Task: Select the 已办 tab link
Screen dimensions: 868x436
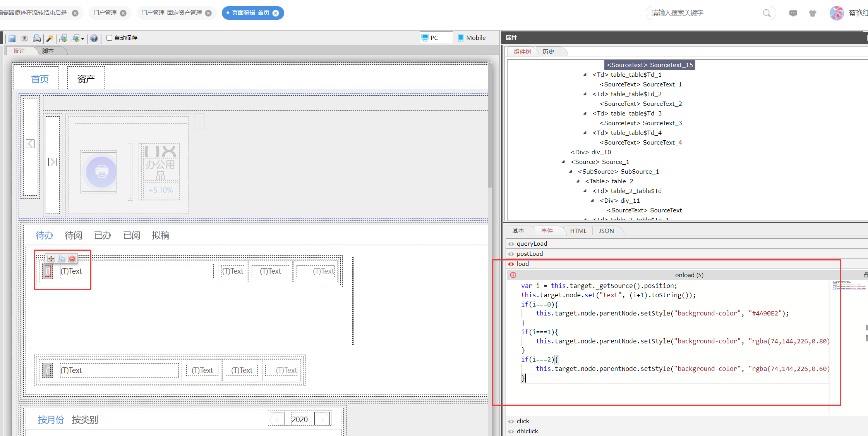Action: pyautogui.click(x=103, y=235)
